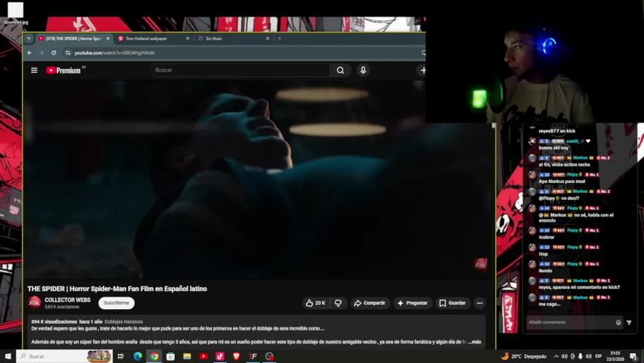Open COLLECTOR WEBS channel name link
Screen dimensions: 644x363
click(68, 300)
